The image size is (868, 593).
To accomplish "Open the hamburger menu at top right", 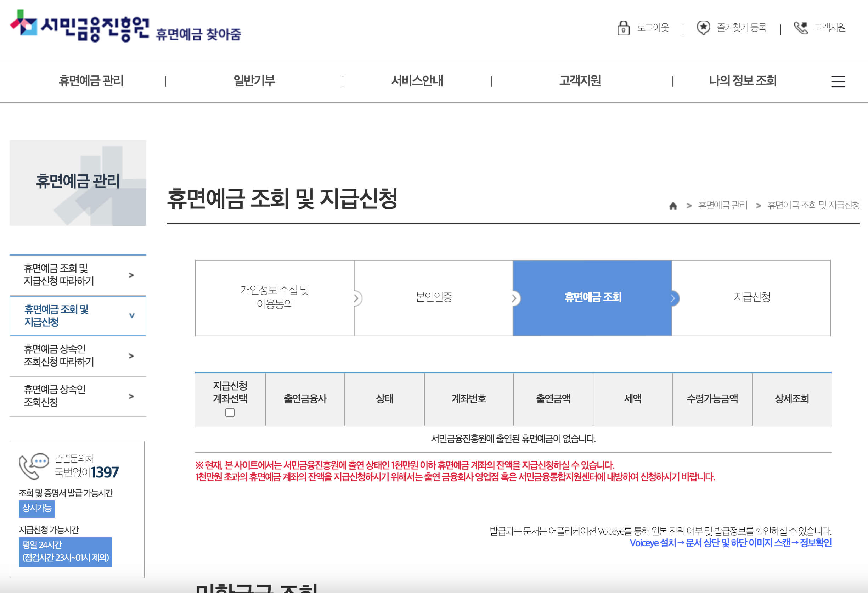I will (x=839, y=82).
